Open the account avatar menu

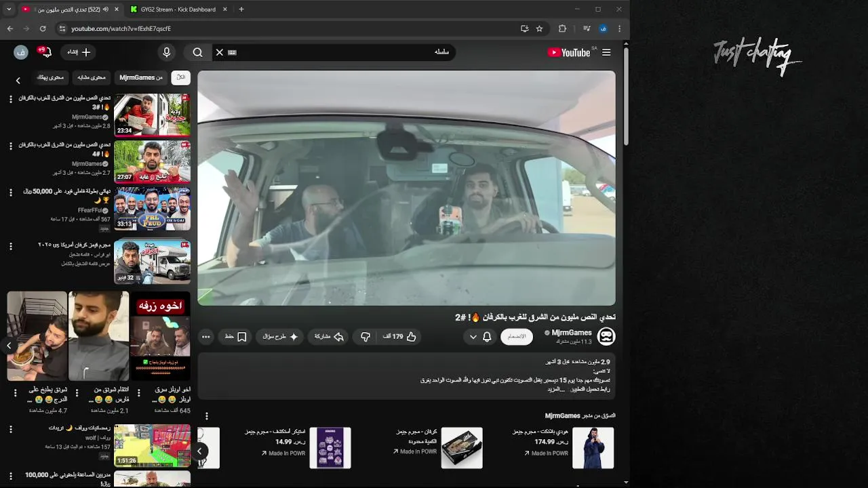coord(20,52)
